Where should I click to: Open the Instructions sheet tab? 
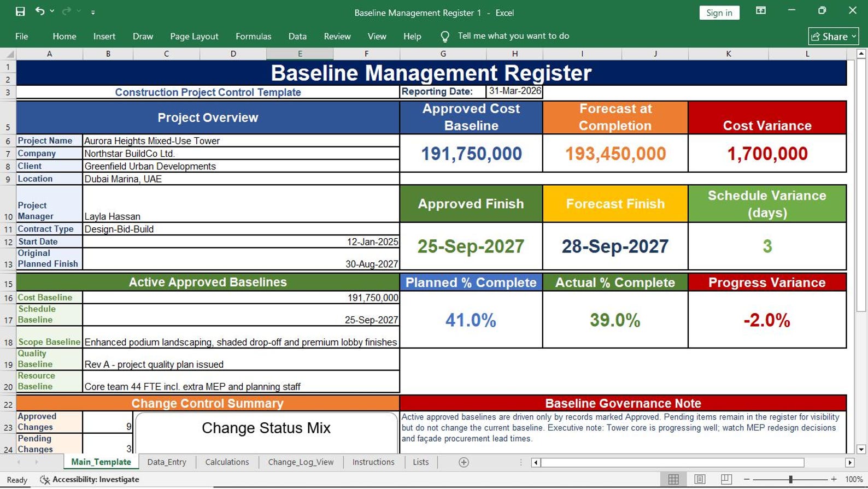click(373, 462)
